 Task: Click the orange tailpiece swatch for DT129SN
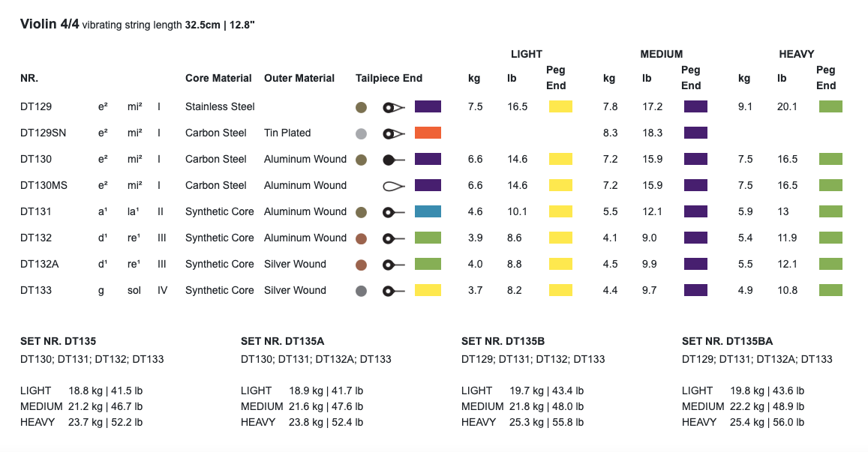pos(428,133)
